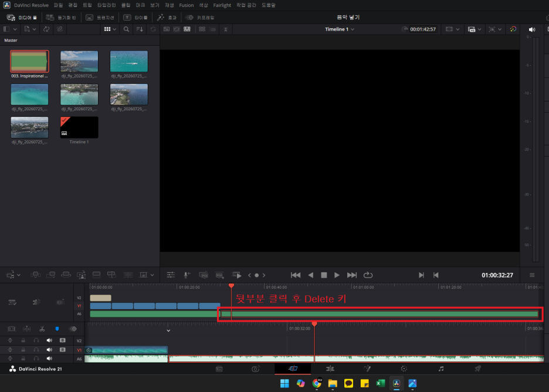Open the Fusion menu
The width and height of the screenshot is (549, 392).
coord(187,5)
